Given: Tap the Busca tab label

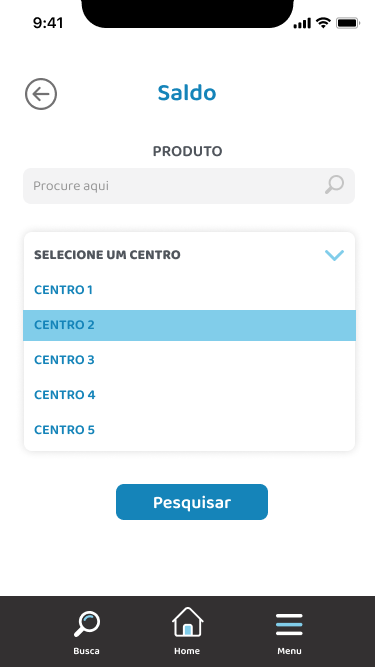Looking at the screenshot, I should 86,651.
